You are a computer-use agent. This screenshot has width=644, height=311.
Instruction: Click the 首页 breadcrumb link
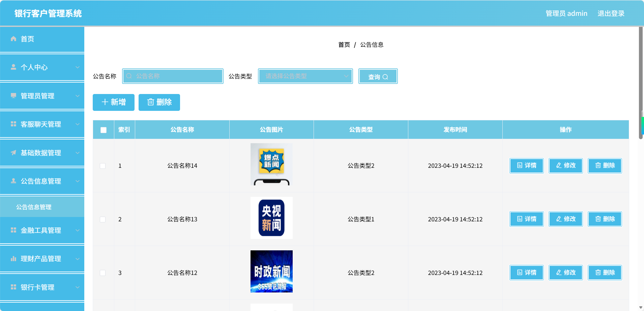(344, 44)
